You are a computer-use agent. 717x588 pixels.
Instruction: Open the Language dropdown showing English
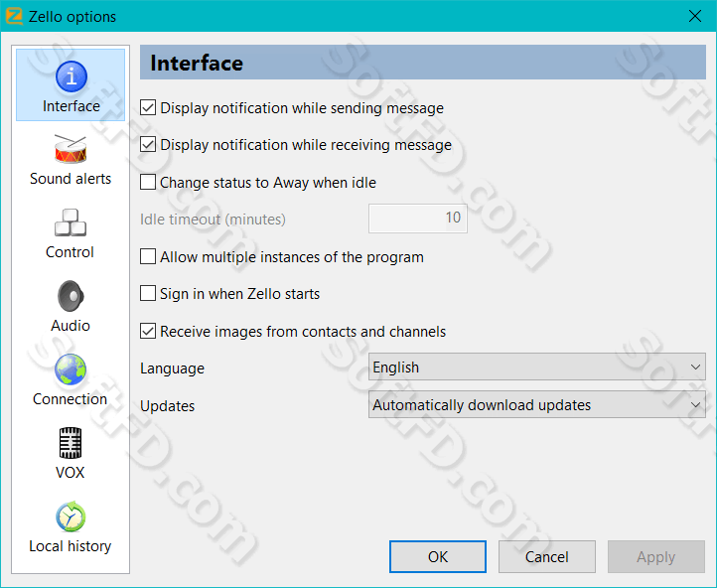click(x=537, y=367)
